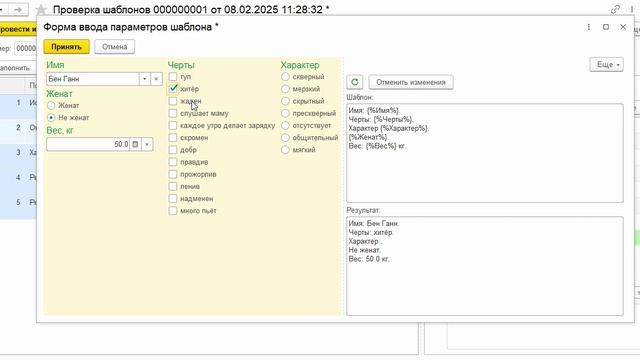Image resolution: width=640 pixels, height=360 pixels.
Task: Click the green refresh icon button
Action: 355,82
